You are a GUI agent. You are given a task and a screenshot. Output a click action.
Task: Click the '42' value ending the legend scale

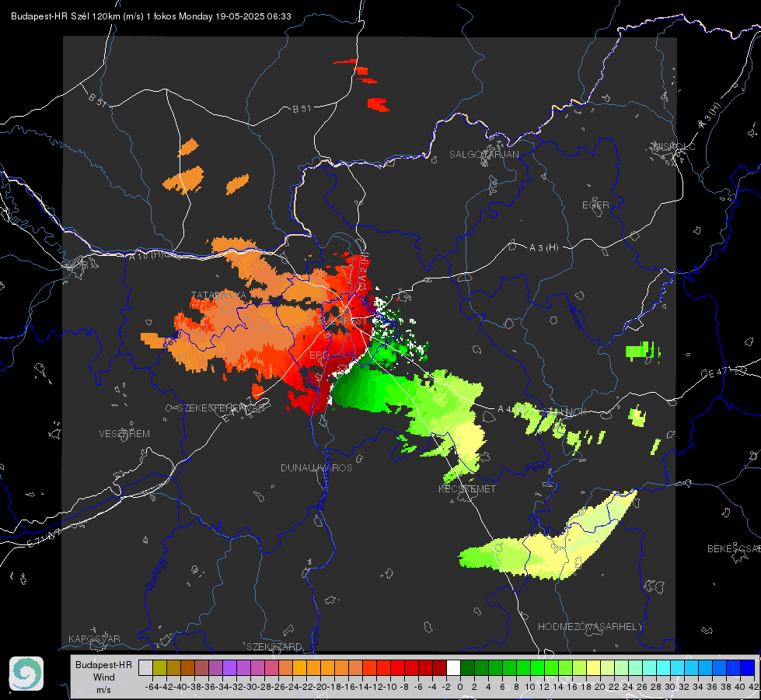[753, 687]
